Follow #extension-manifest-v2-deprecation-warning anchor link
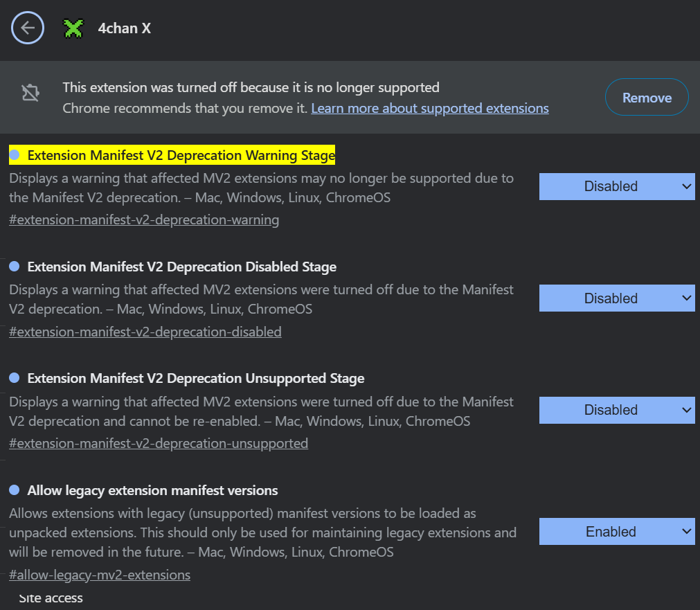This screenshot has height=610, width=700. coord(144,219)
